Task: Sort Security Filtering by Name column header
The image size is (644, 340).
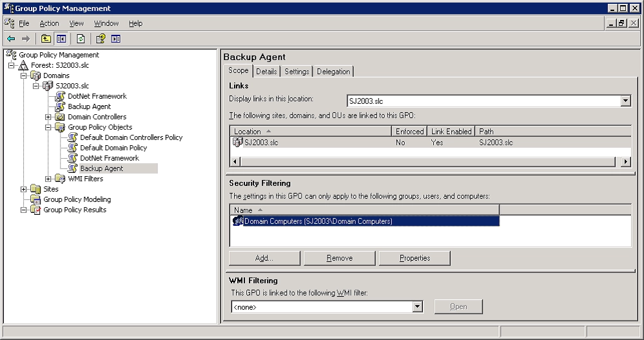Action: pyautogui.click(x=364, y=210)
